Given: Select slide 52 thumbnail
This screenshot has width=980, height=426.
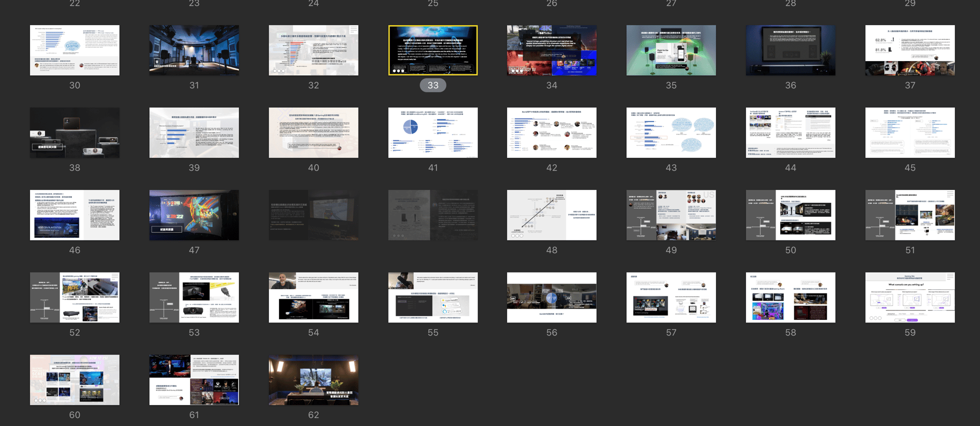Looking at the screenshot, I should [75, 297].
